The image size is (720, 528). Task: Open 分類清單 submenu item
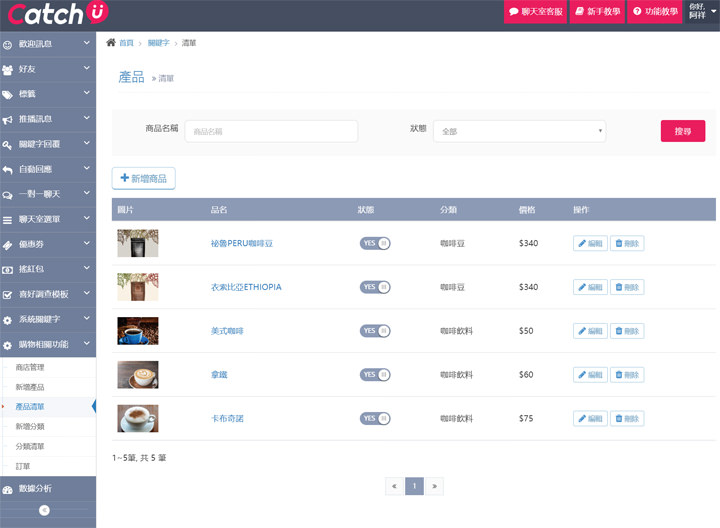coord(30,446)
